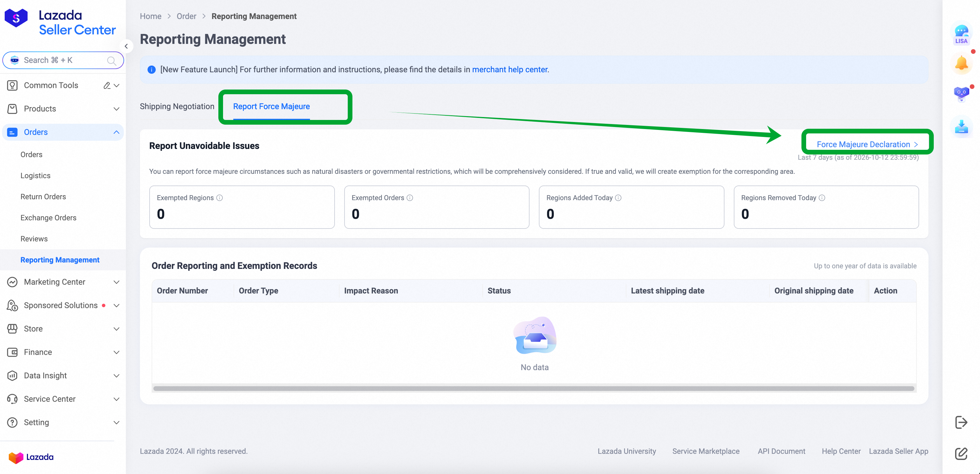Image resolution: width=980 pixels, height=474 pixels.
Task: Click the edit pencil next to Common Tools
Action: (x=107, y=86)
